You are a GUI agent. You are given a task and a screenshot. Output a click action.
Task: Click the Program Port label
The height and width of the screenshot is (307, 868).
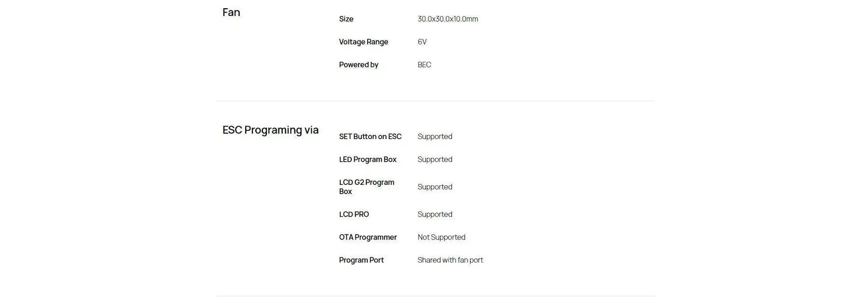point(361,260)
